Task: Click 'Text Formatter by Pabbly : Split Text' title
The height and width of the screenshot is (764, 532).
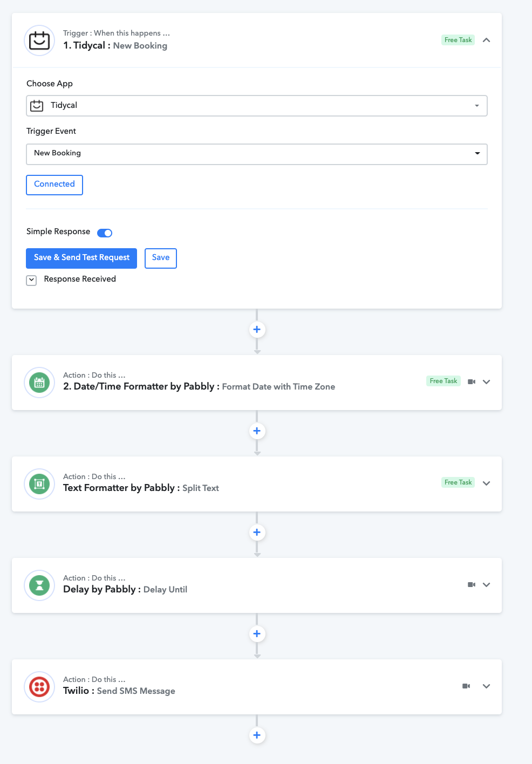Action: [x=141, y=488]
